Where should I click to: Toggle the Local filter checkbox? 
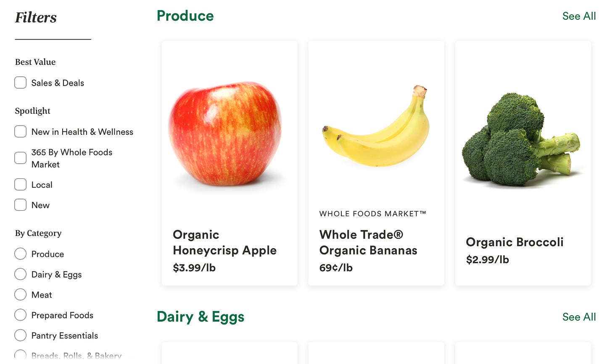(x=20, y=184)
